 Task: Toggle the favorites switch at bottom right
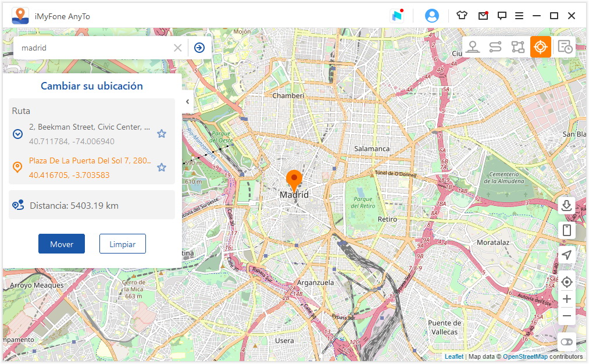[567, 342]
